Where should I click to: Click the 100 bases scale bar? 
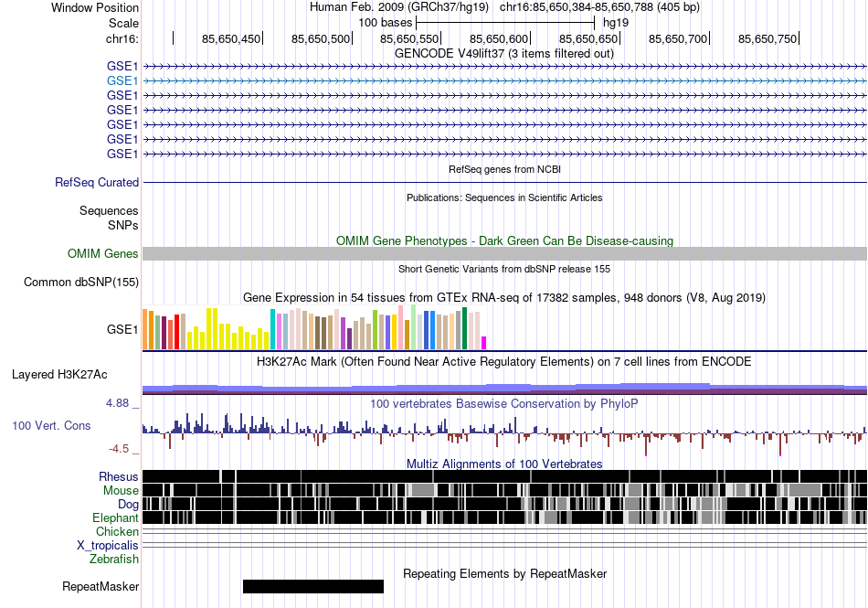[x=505, y=23]
